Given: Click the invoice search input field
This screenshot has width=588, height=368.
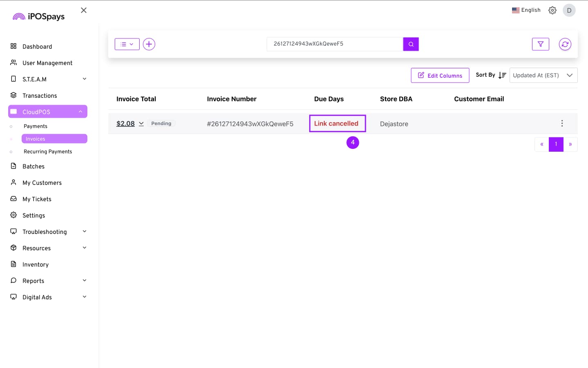Looking at the screenshot, I should coord(334,44).
